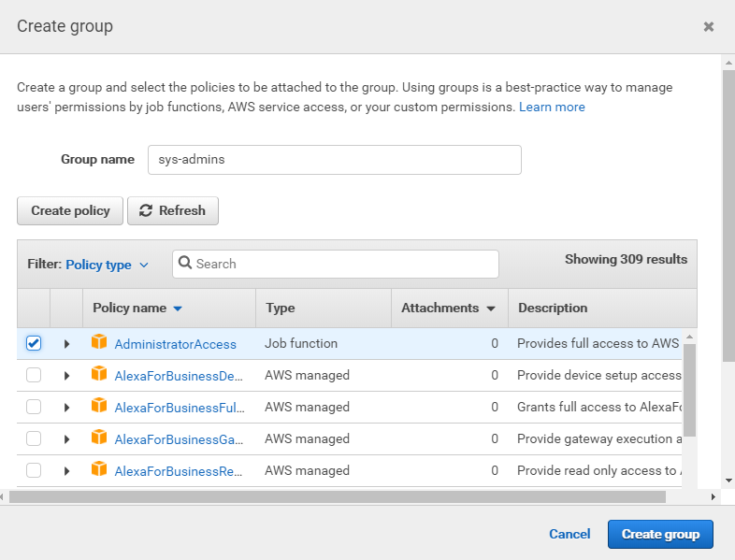
Task: Click the AlexaForBusinessGa policy box icon
Action: pyautogui.click(x=99, y=438)
